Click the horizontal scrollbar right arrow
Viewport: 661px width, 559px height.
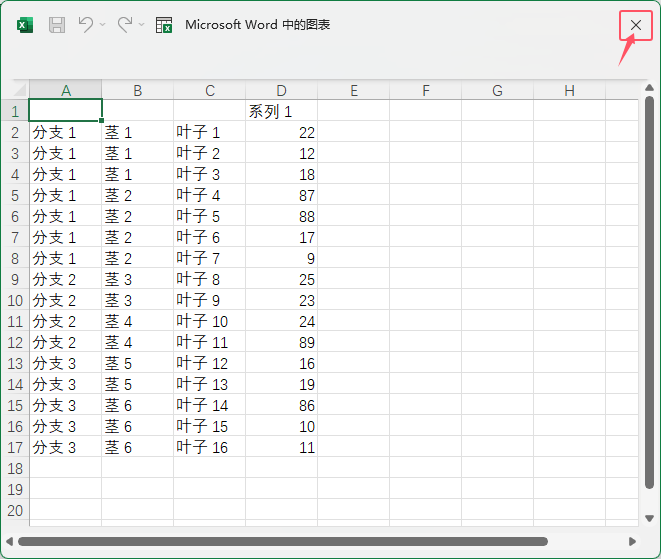click(x=632, y=541)
